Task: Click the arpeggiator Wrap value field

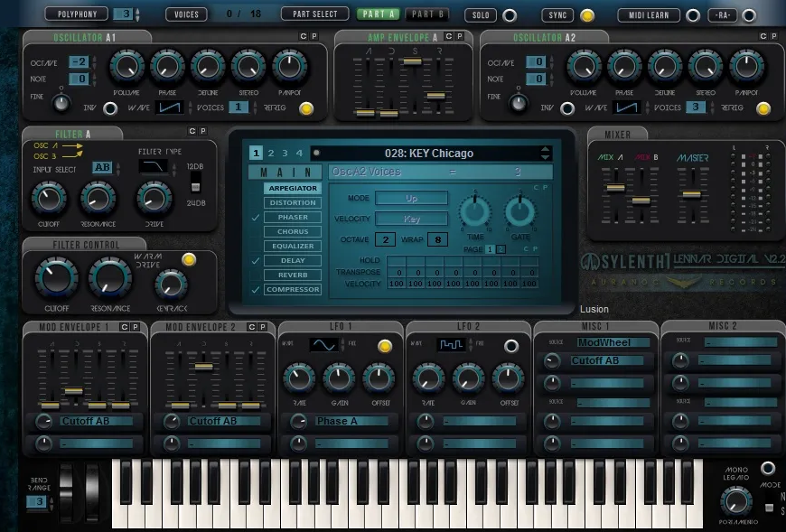Action: click(437, 239)
